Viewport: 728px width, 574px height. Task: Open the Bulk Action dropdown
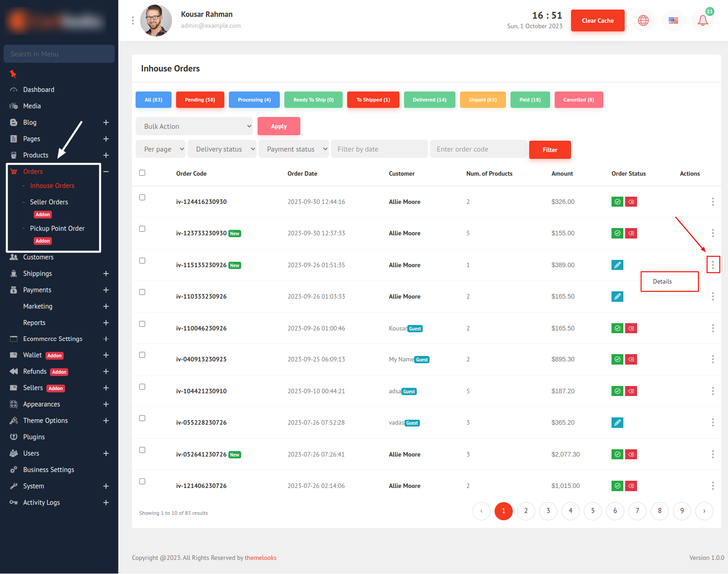click(194, 126)
